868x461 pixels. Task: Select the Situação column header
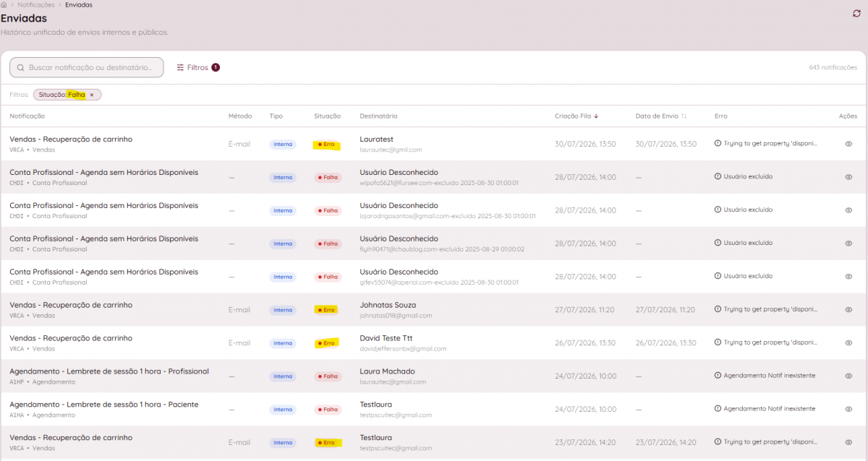pos(327,116)
